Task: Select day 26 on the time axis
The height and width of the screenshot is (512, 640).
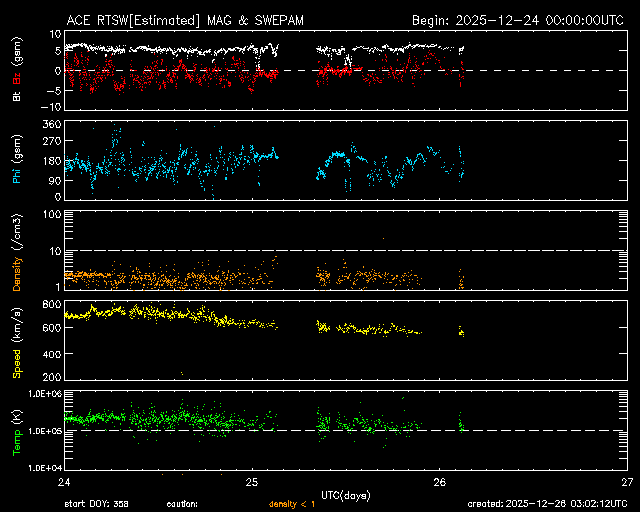Action: (439, 482)
